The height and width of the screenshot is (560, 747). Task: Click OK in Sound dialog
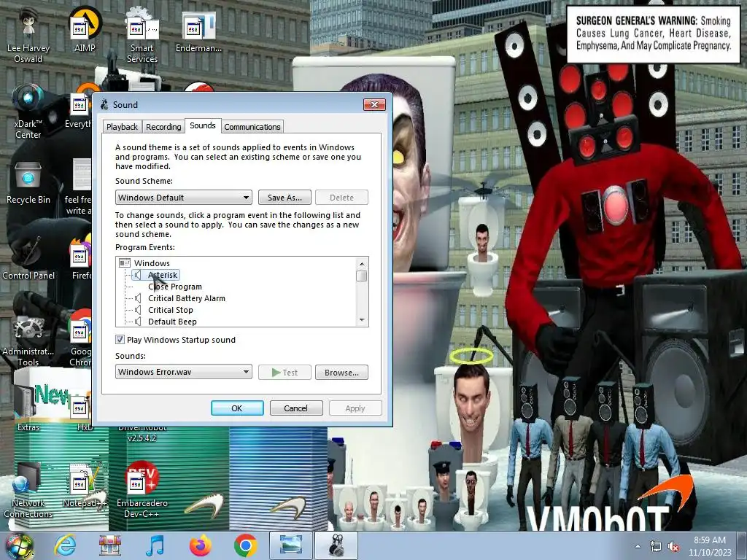point(237,408)
